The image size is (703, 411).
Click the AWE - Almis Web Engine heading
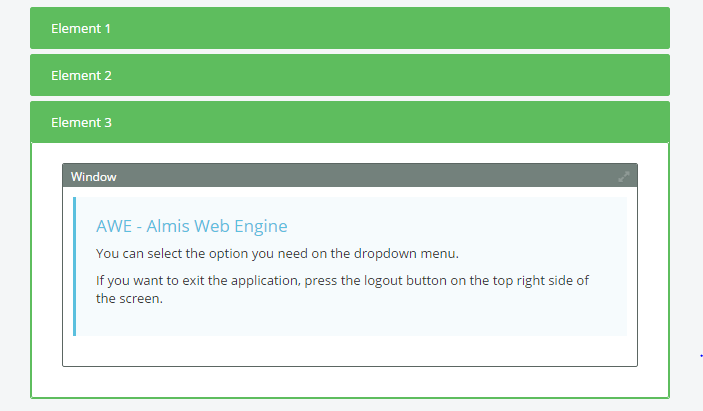(191, 226)
